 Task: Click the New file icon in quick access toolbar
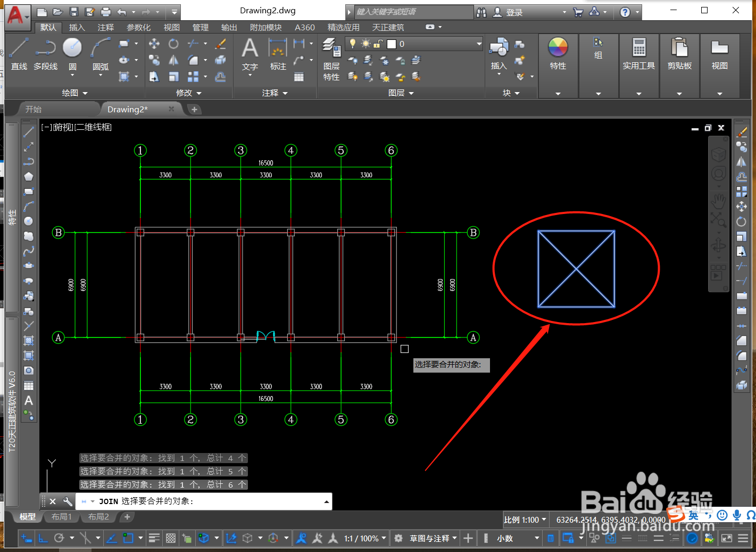(x=42, y=12)
